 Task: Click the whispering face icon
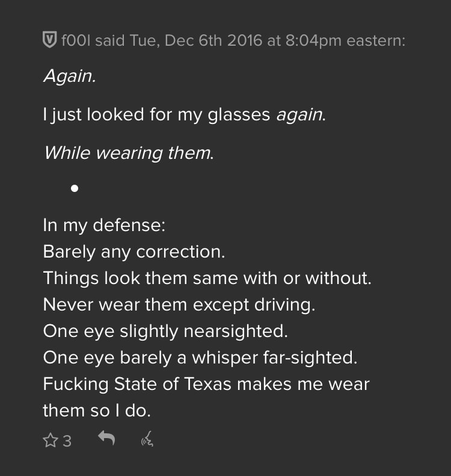(x=147, y=440)
